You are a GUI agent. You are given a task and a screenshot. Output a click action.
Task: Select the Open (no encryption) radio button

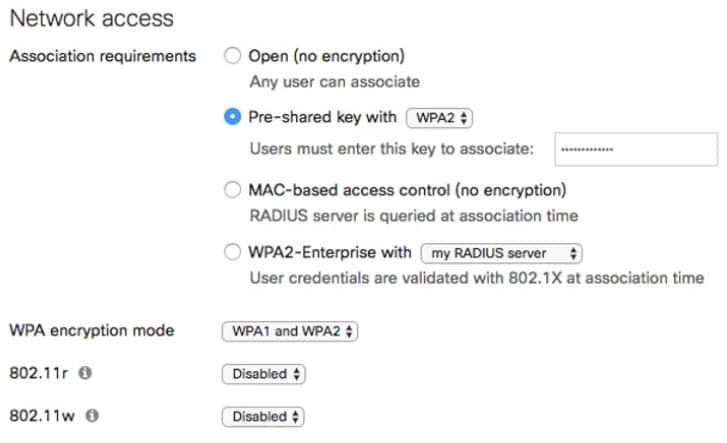point(233,56)
